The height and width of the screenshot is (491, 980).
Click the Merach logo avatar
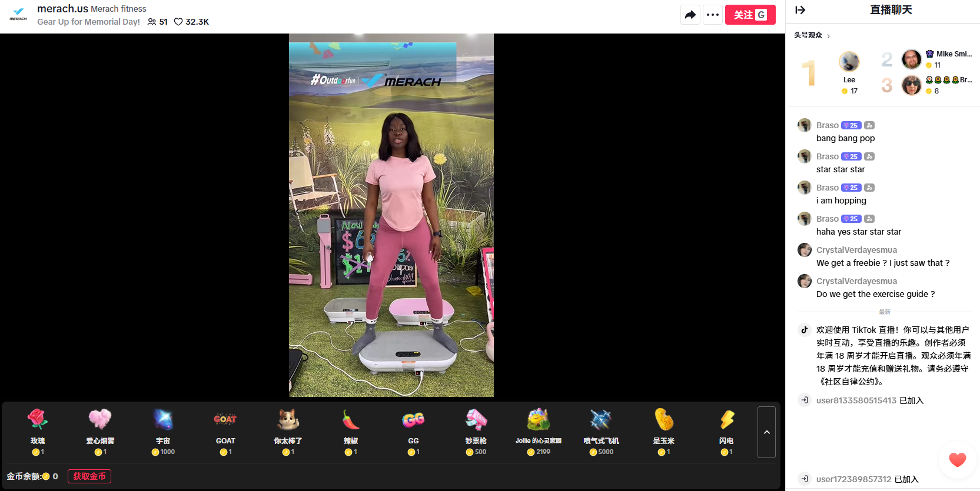pyautogui.click(x=18, y=15)
